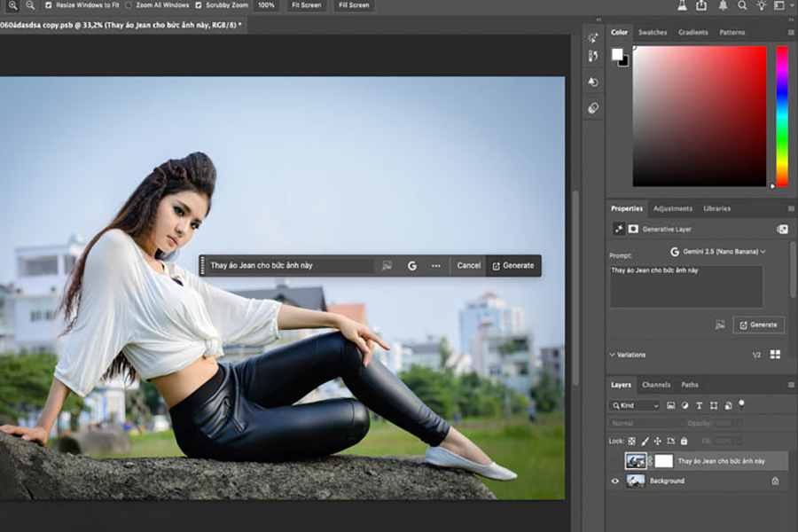Viewport: 798px width, 532px height.
Task: Collapse the Variations section
Action: (613, 355)
